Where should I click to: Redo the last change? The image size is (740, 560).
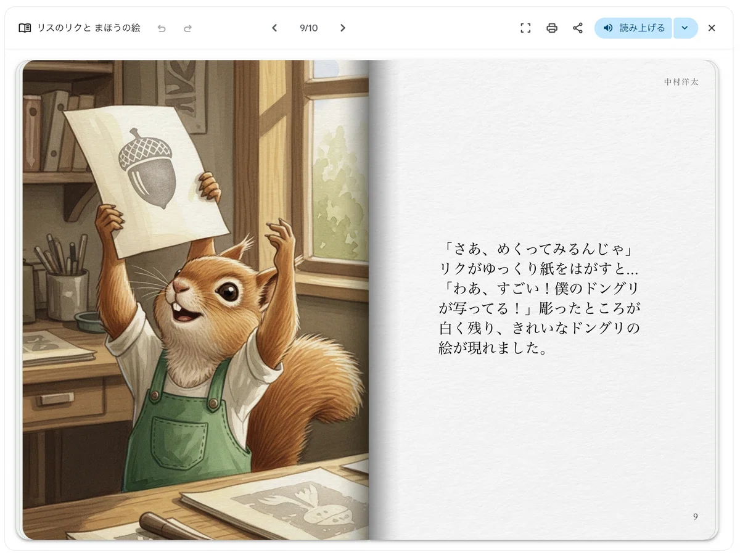tap(188, 28)
